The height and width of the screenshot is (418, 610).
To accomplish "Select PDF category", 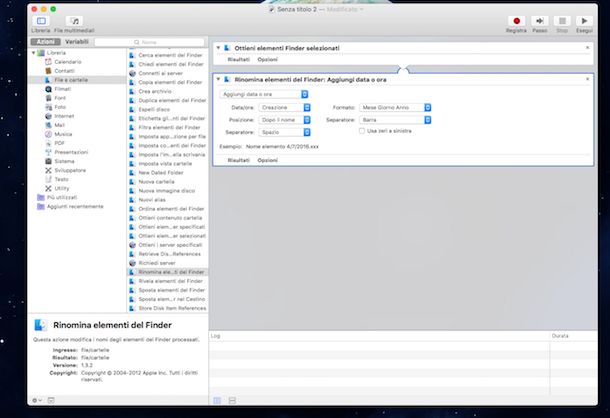I will (59, 143).
